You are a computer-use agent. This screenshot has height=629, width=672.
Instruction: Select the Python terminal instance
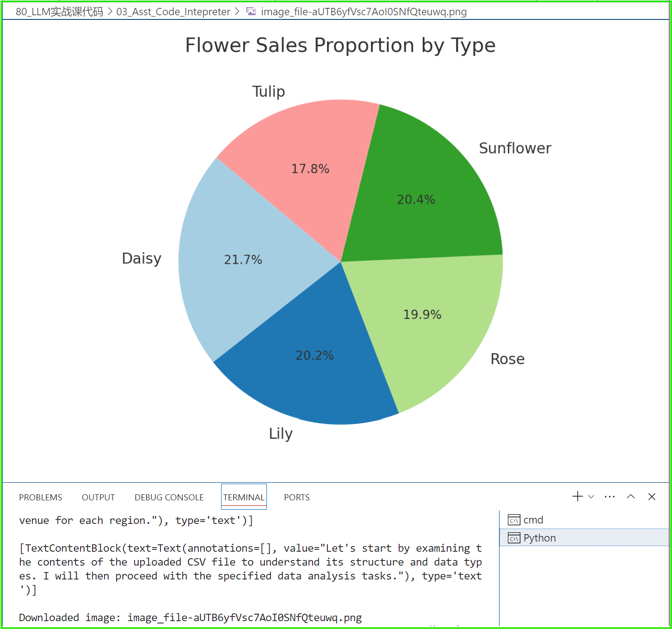coord(539,538)
